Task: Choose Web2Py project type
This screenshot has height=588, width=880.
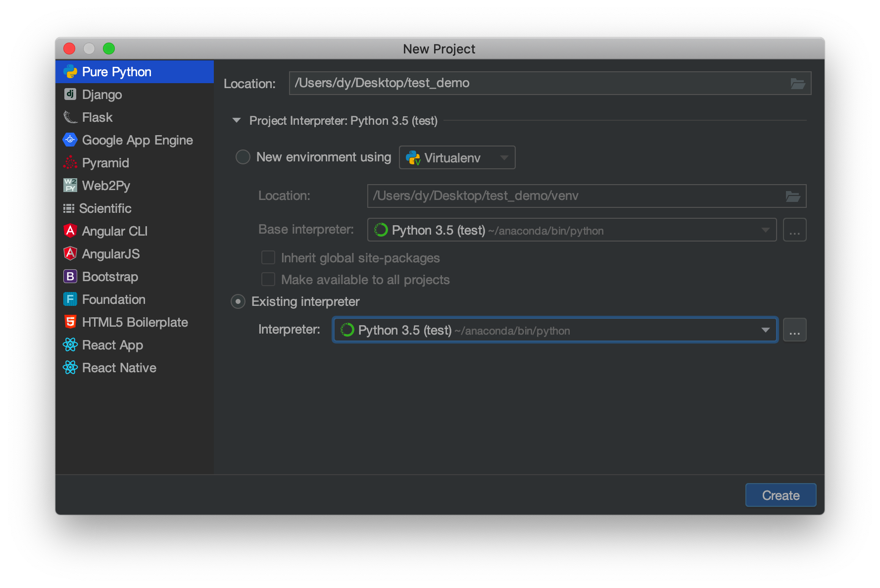Action: 135,186
